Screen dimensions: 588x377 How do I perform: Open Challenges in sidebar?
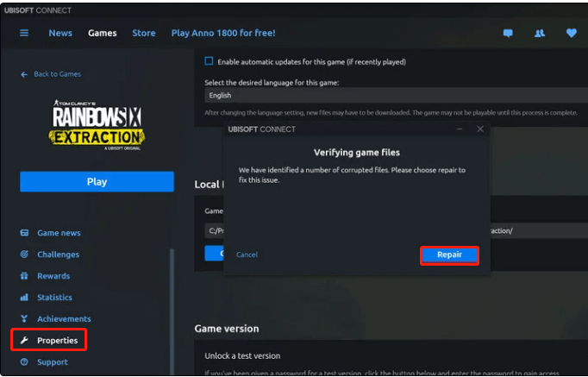pos(58,254)
